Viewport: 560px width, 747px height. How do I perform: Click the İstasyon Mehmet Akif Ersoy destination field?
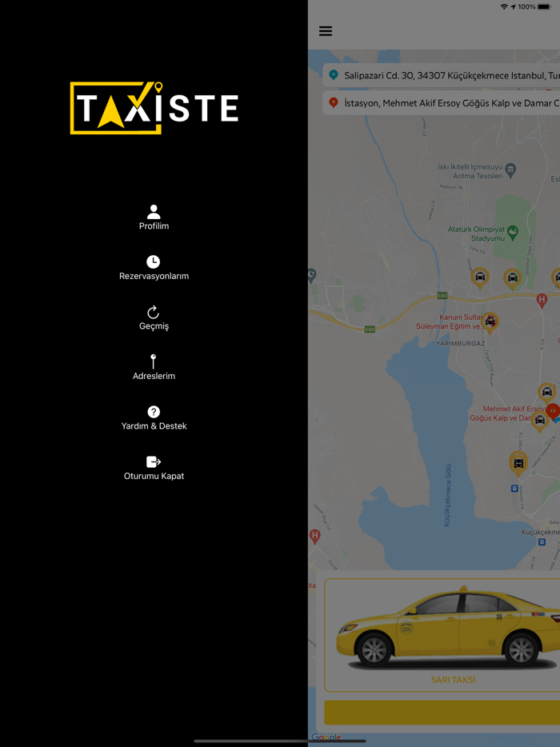(442, 103)
